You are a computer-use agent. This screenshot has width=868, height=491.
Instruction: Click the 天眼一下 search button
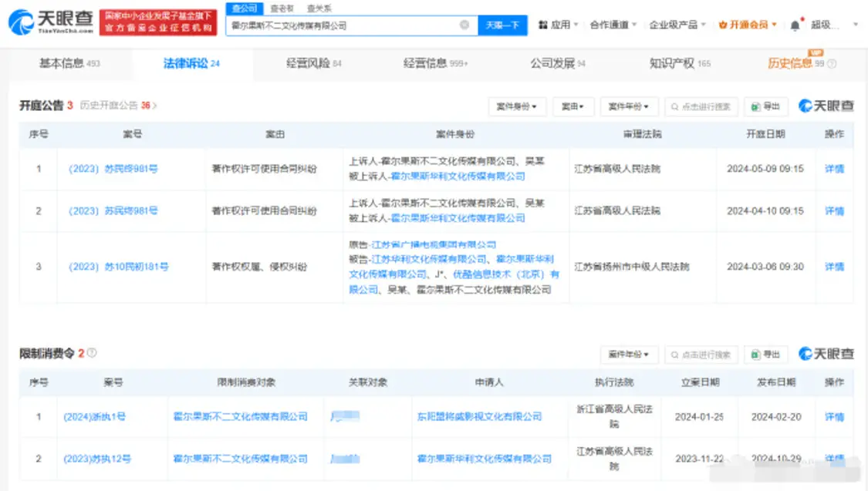click(502, 25)
